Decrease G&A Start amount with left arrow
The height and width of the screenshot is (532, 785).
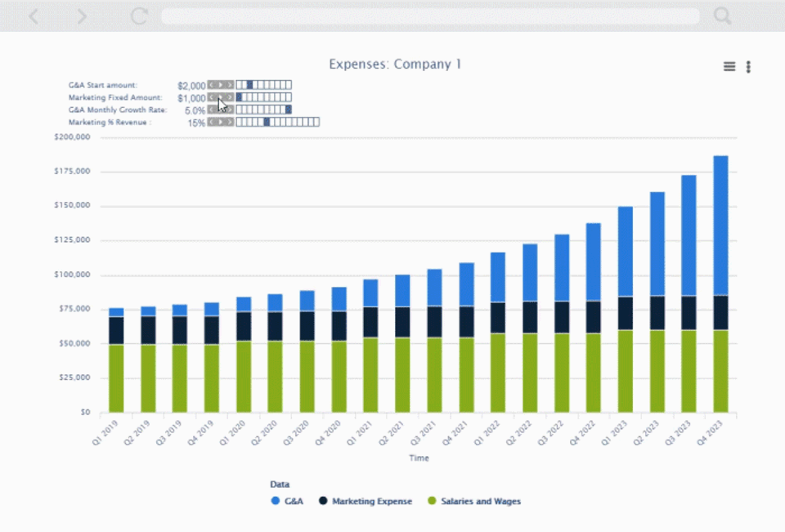point(210,84)
